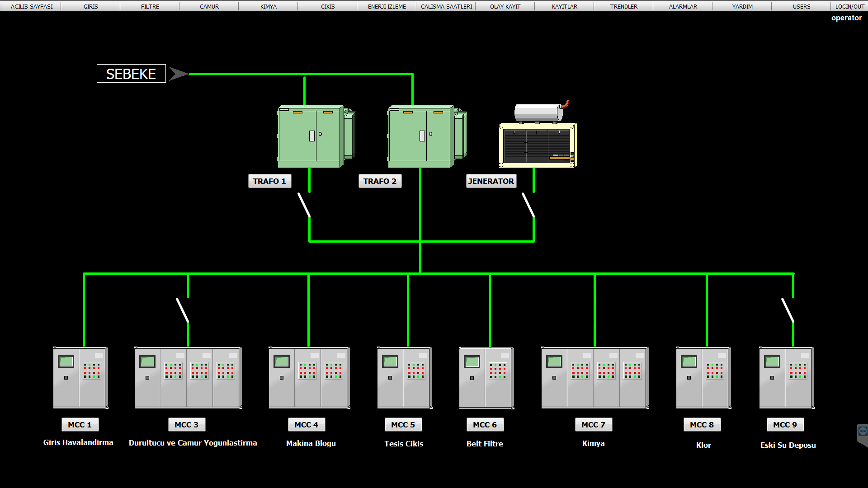This screenshot has height=488, width=868.
Task: Open the ENERJI IZLEME menu
Action: 387,6
